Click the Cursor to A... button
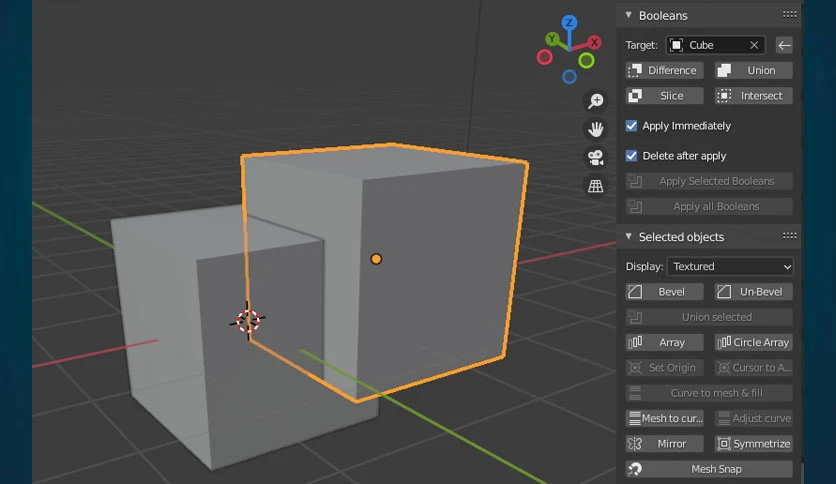This screenshot has width=836, height=484. click(753, 368)
